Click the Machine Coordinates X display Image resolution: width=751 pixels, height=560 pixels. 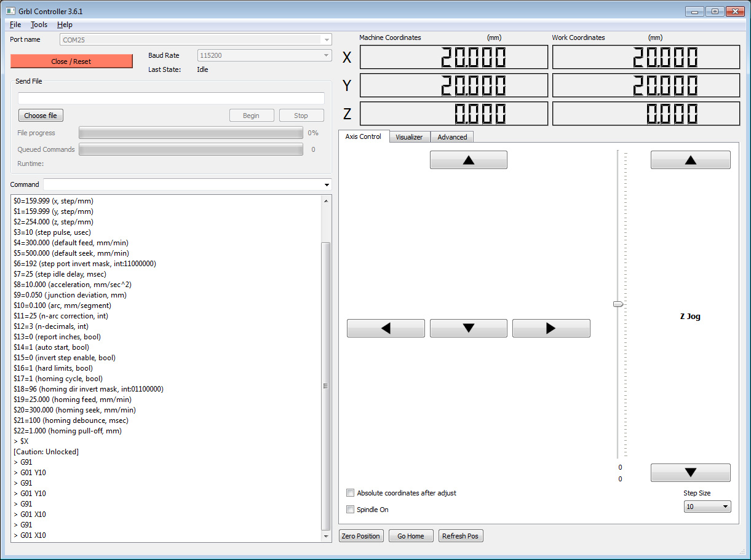click(454, 57)
